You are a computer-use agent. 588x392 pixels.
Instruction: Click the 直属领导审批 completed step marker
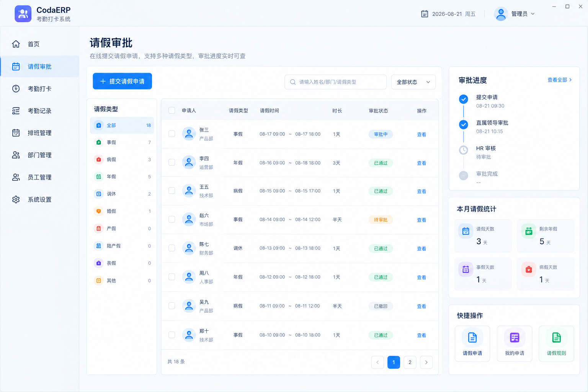(464, 124)
